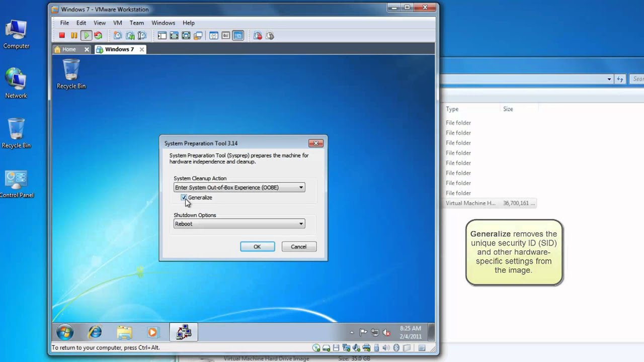Image resolution: width=644 pixels, height=362 pixels.
Task: Click the Bluetooth device icon in VMware status bar
Action: [396, 348]
